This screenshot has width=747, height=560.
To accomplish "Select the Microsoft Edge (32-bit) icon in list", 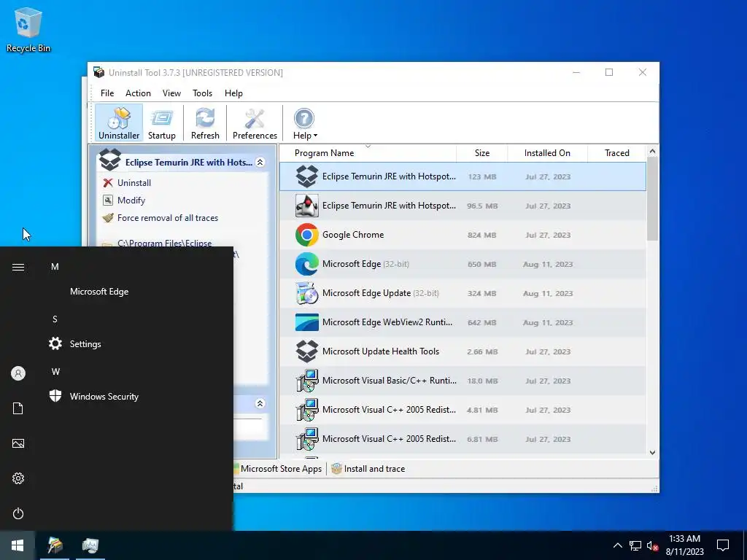I will tap(307, 264).
